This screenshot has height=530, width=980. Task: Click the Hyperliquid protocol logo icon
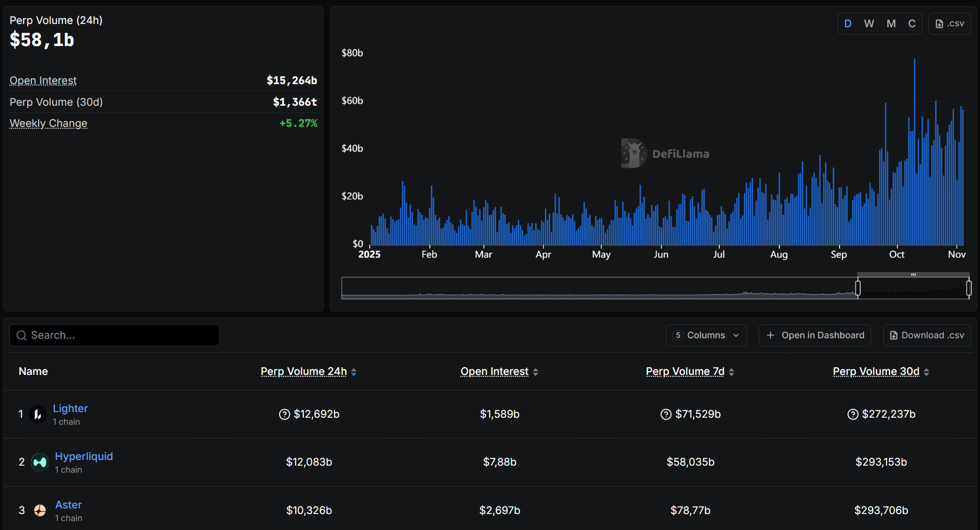point(40,462)
